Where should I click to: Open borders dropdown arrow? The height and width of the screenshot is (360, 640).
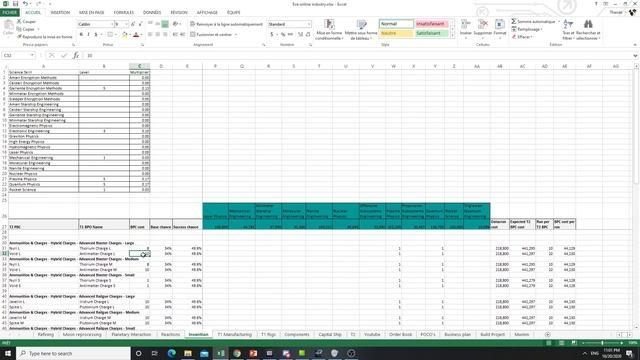[115, 35]
